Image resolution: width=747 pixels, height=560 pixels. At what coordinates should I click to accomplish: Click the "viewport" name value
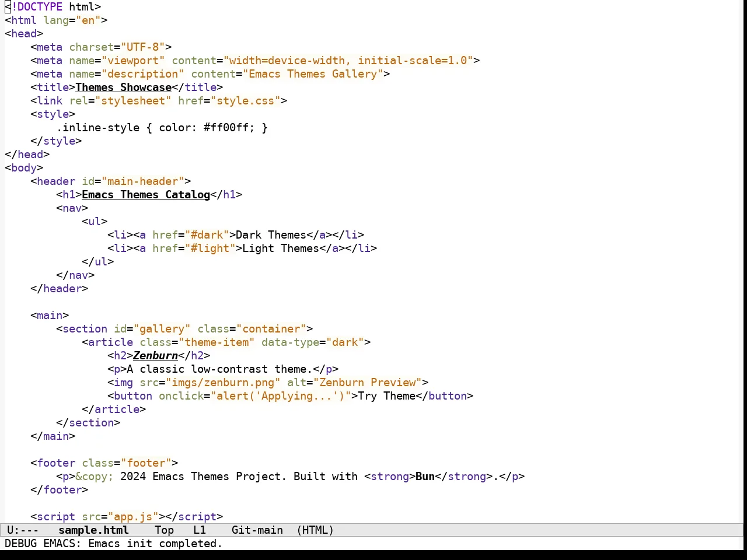tap(133, 61)
